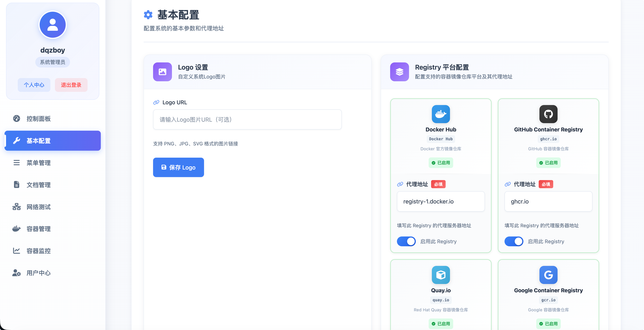This screenshot has height=330, width=644.
Task: Go to 容器管理 in the sidebar
Action: click(39, 229)
